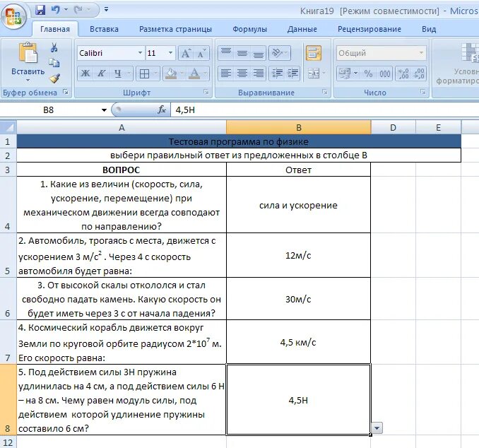This screenshot has height=448, width=479.
Task: Undo the last action
Action: tap(56, 10)
